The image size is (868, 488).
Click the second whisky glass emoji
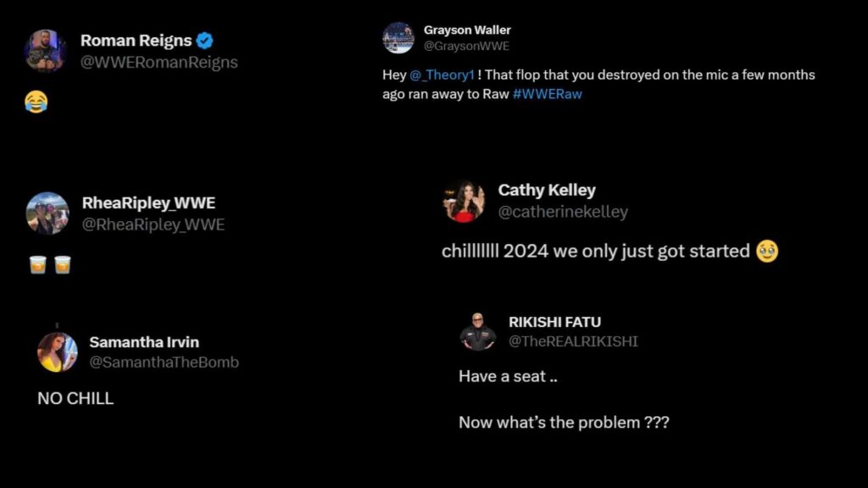point(62,265)
